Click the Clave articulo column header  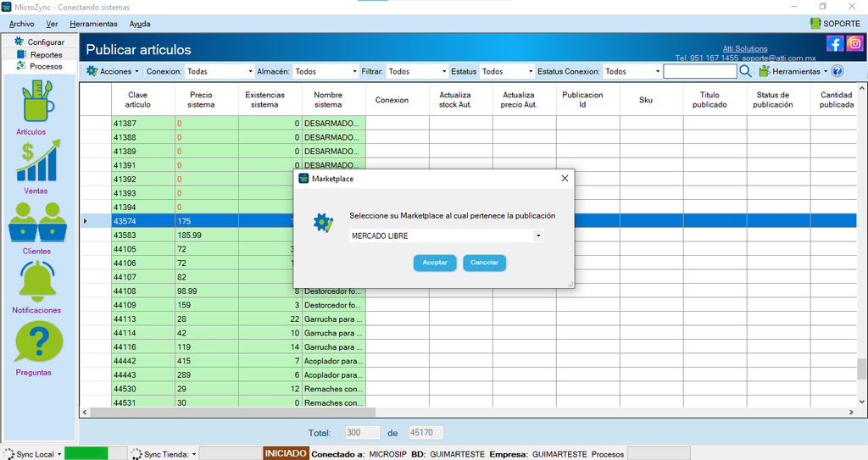click(x=138, y=100)
